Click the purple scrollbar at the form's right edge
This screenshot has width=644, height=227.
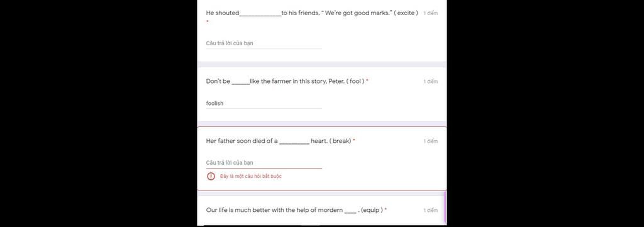(445, 208)
